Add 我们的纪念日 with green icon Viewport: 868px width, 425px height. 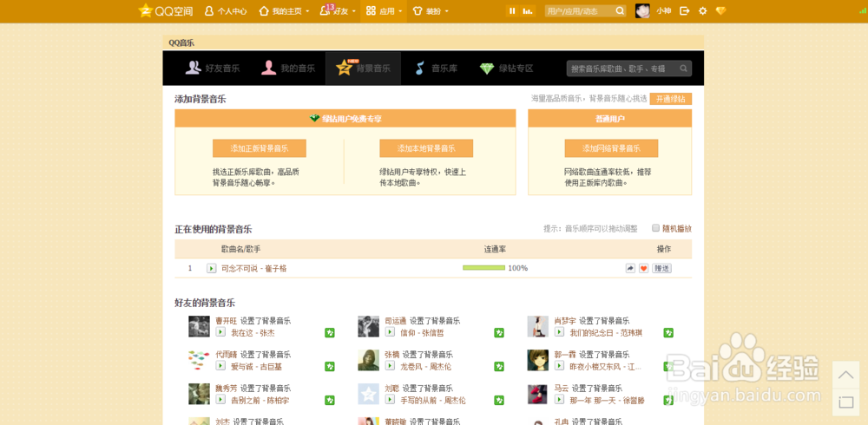click(x=668, y=332)
